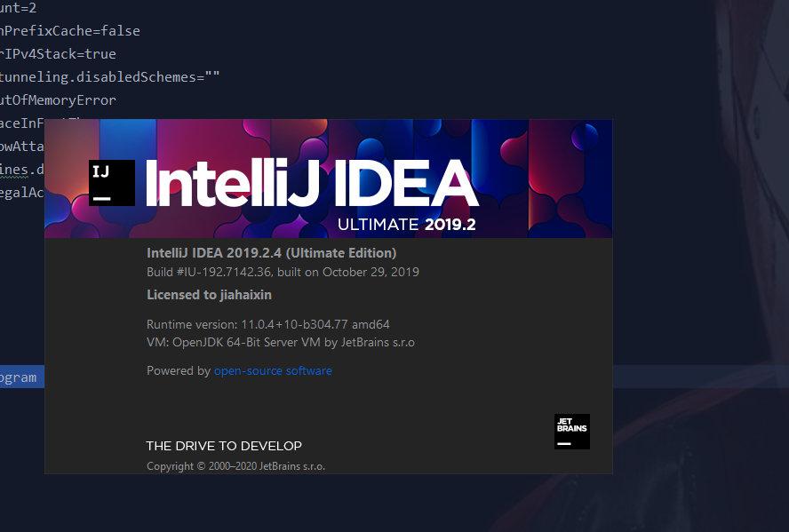Open the open-source software link

click(272, 370)
